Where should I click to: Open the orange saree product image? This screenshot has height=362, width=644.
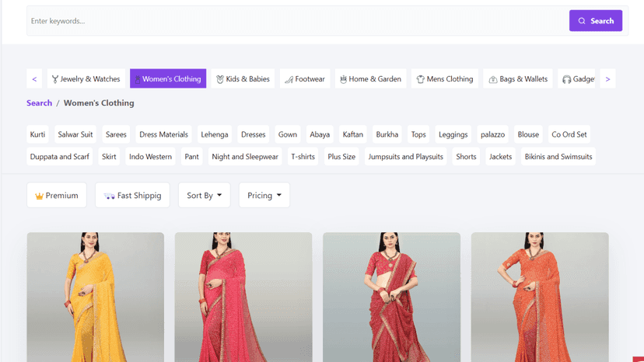tap(540, 298)
